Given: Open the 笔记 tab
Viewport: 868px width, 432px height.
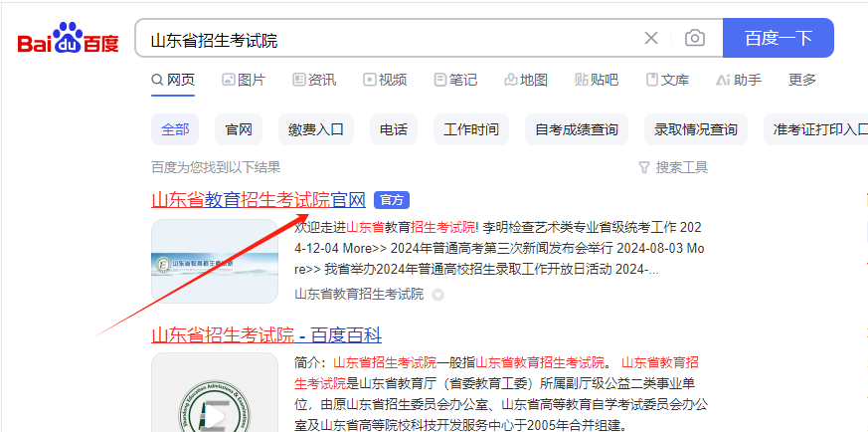Looking at the screenshot, I should click(456, 80).
